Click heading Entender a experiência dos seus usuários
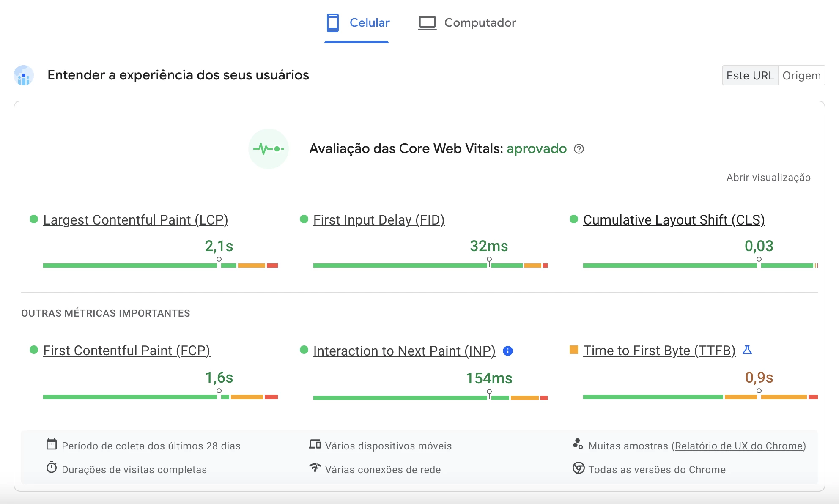This screenshot has width=839, height=504. coord(178,75)
